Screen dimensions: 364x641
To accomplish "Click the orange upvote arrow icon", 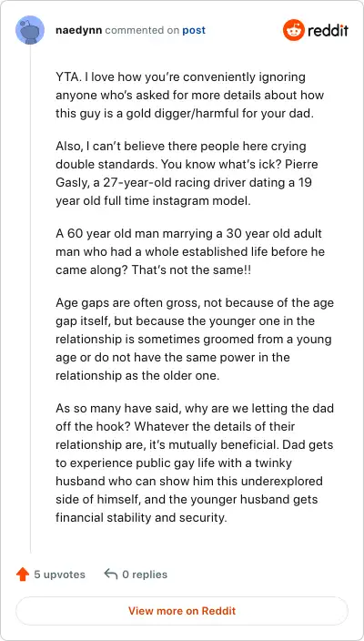I will tap(23, 575).
